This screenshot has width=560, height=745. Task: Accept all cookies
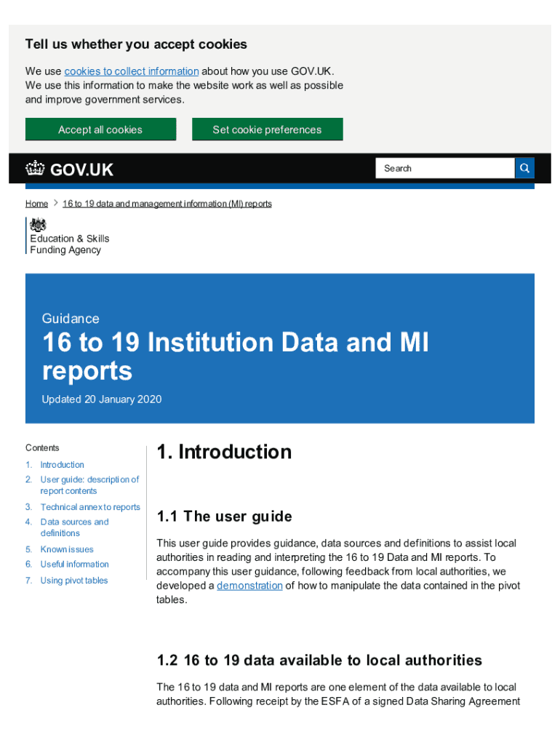(100, 130)
